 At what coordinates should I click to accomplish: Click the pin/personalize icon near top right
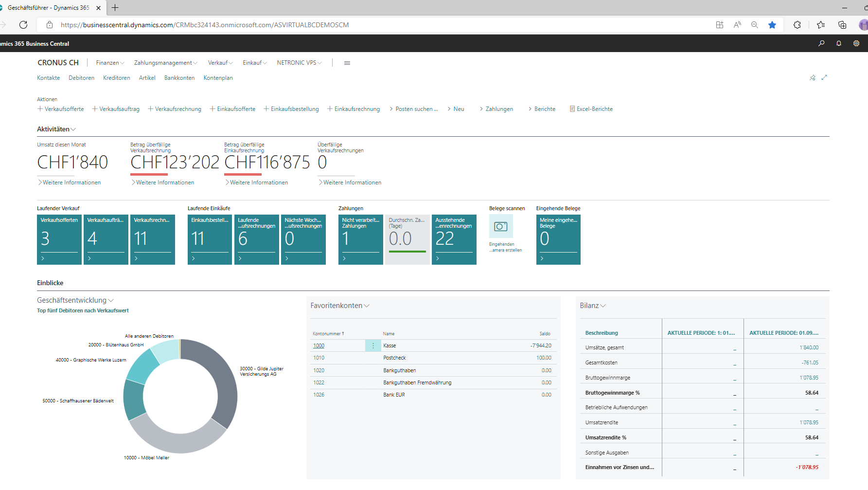coord(813,77)
